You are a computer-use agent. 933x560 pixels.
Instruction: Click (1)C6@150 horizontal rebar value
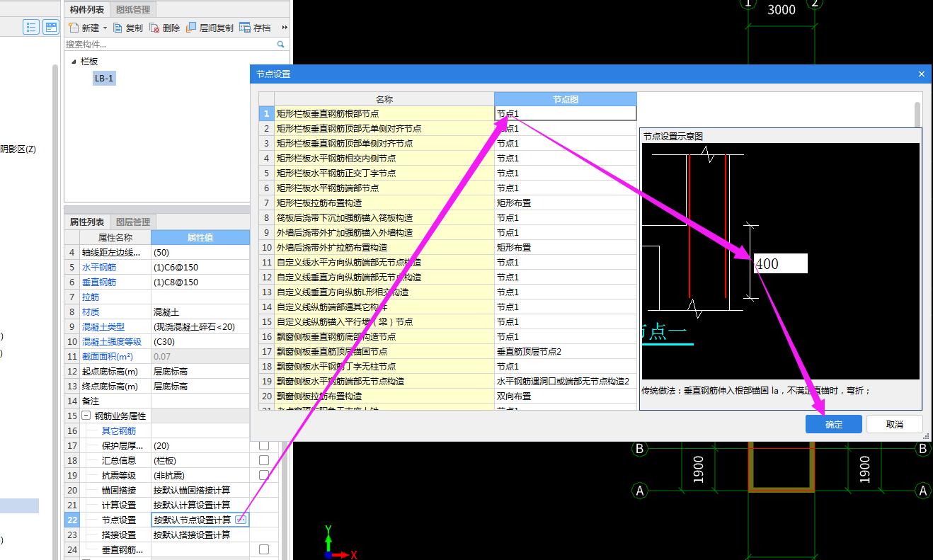click(x=200, y=268)
